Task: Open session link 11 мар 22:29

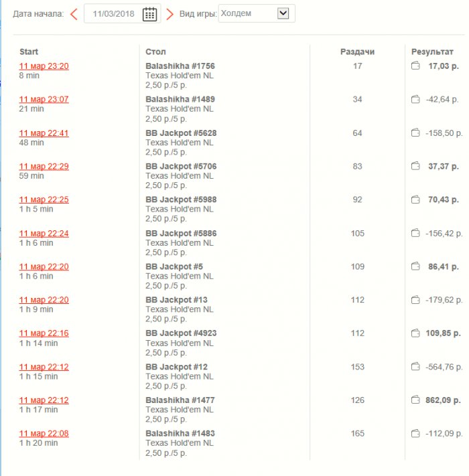Action: (44, 167)
